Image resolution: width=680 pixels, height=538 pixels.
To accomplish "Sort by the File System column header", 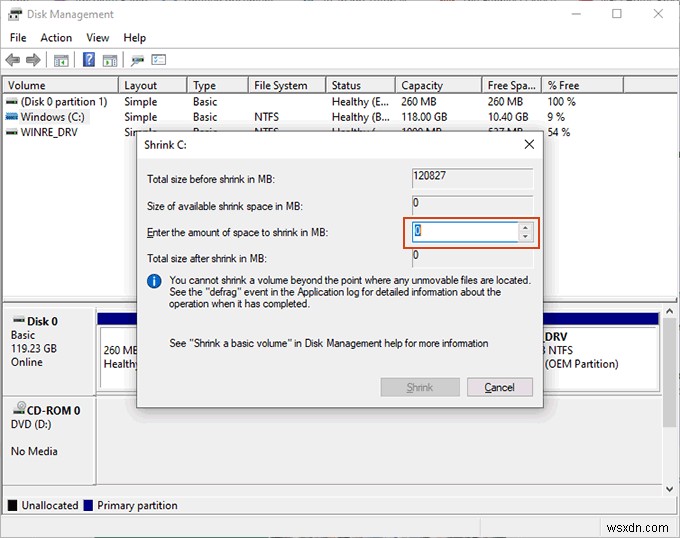I will [x=287, y=85].
